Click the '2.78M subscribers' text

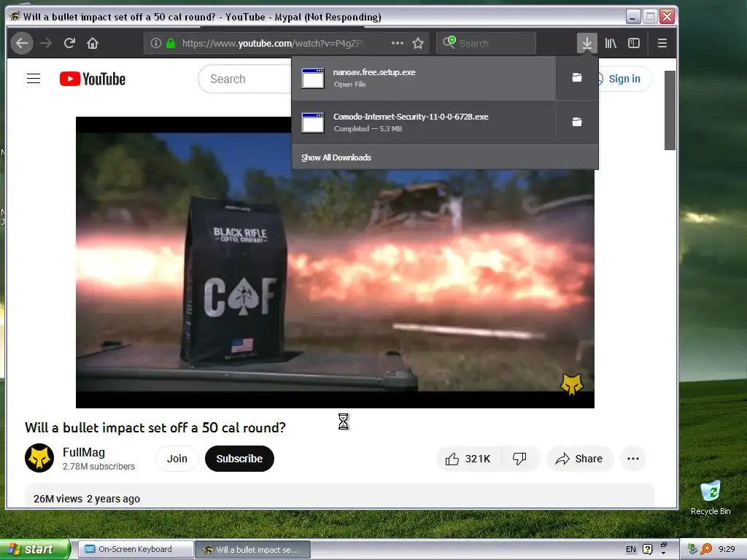click(x=98, y=467)
